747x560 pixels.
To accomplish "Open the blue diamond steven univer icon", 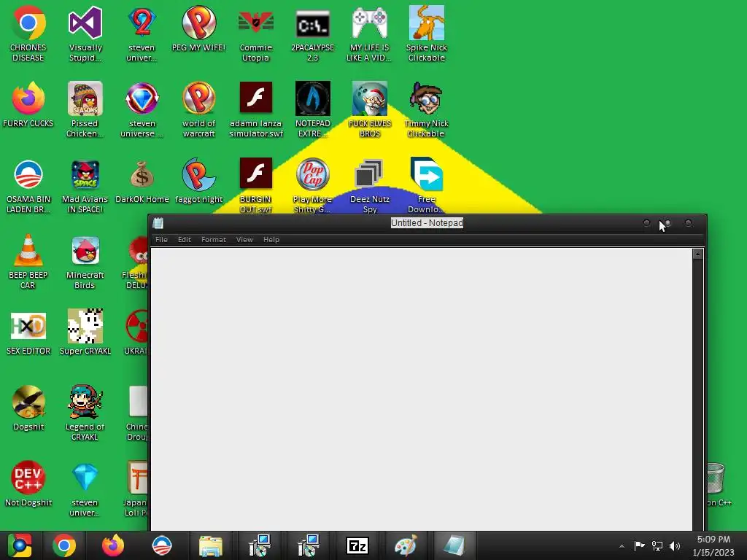I will pyautogui.click(x=85, y=489).
